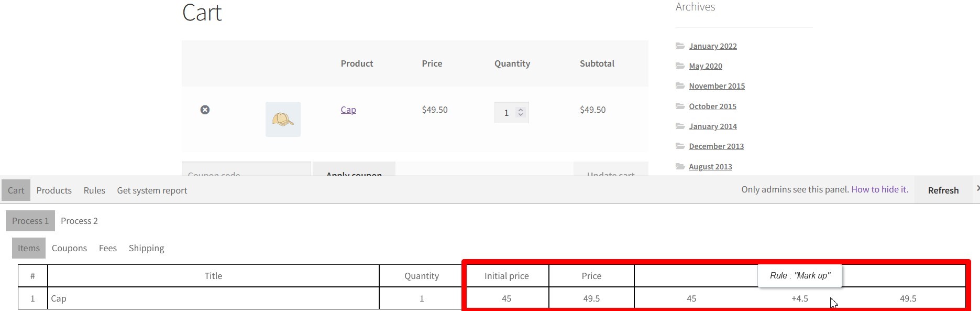
Task: Adjust quantity with the stepper arrows
Action: pos(521,112)
